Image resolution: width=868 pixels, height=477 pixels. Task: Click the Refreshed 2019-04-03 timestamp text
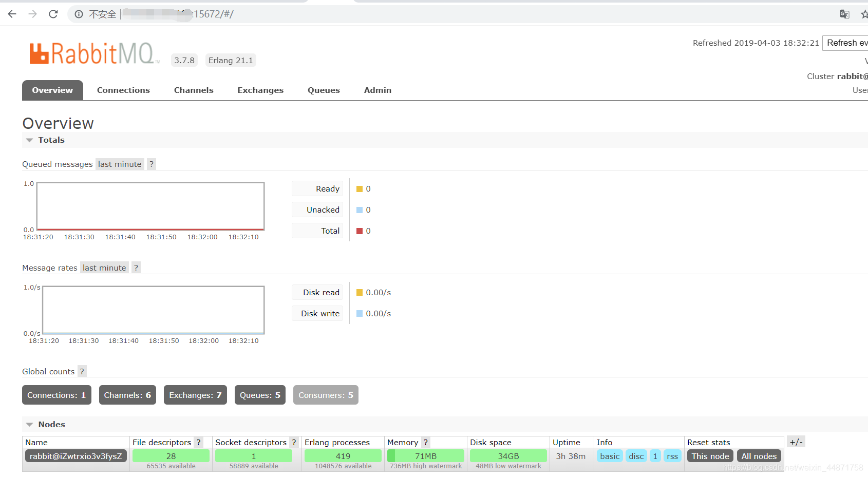(756, 43)
